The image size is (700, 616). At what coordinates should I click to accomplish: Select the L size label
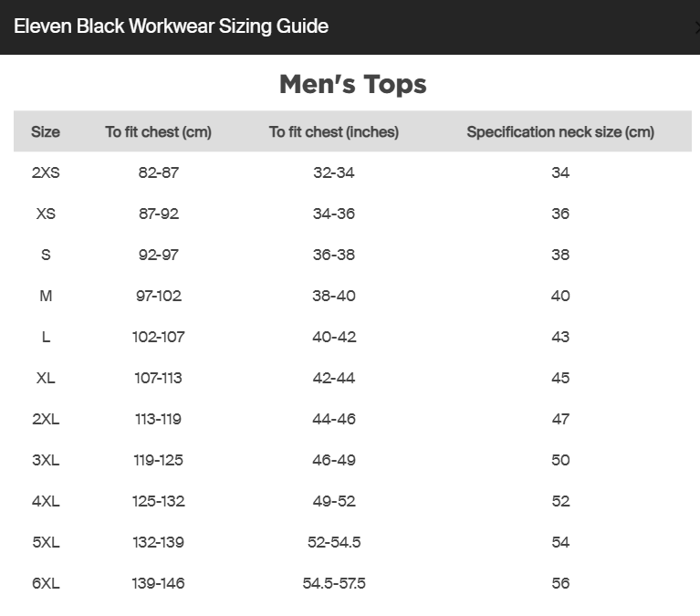[46, 337]
